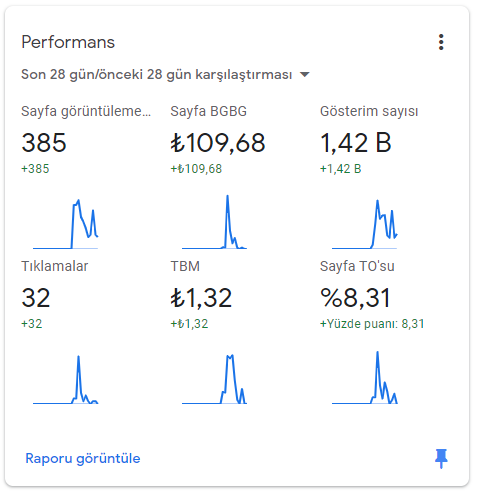Click the 32 Tıklamalar value
The height and width of the screenshot is (494, 478).
pos(36,298)
